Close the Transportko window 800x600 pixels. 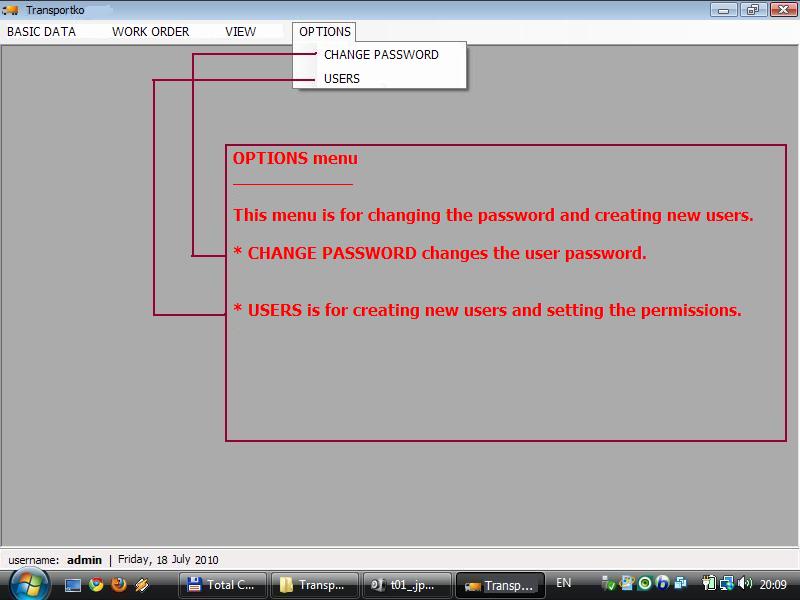[x=783, y=10]
